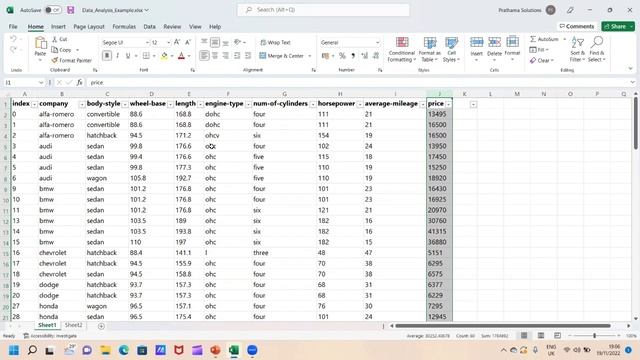Open Sort & Filter menu
640x360 pixels.
pos(578,49)
